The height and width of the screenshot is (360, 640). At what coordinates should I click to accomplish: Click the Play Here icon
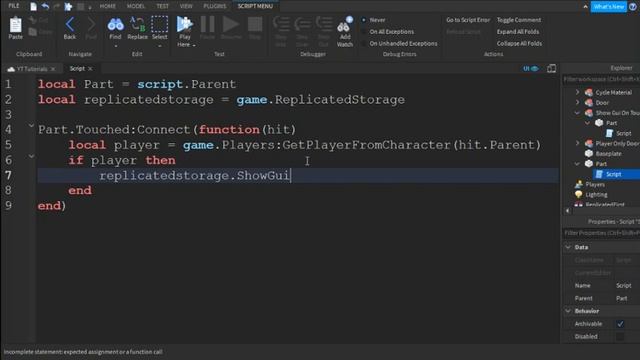[x=184, y=24]
